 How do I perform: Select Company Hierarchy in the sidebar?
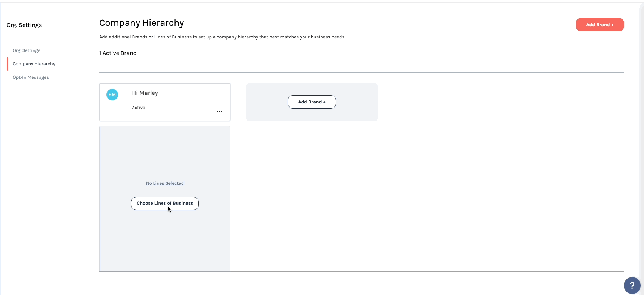point(34,64)
